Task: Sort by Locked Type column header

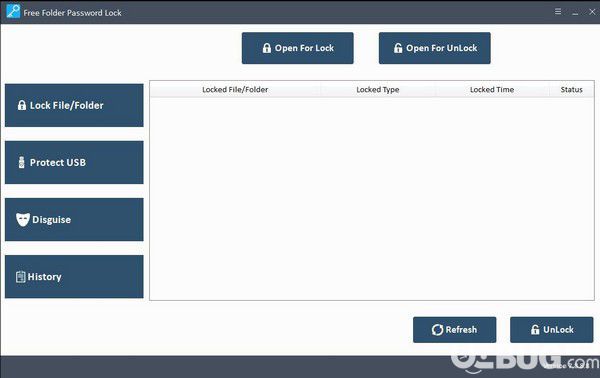Action: tap(378, 90)
